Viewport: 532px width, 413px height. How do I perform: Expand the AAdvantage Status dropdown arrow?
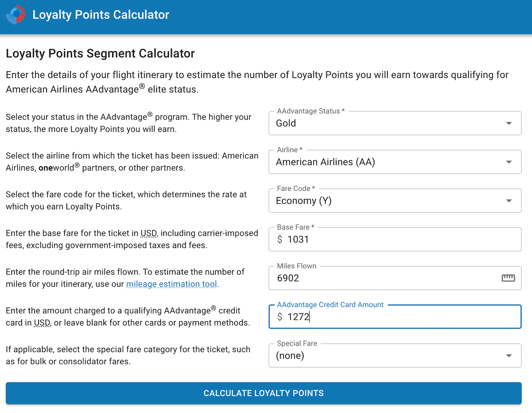coord(509,123)
